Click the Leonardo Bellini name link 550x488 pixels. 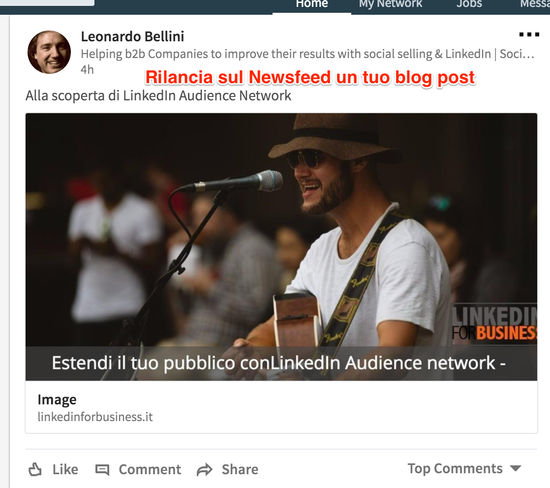[132, 36]
